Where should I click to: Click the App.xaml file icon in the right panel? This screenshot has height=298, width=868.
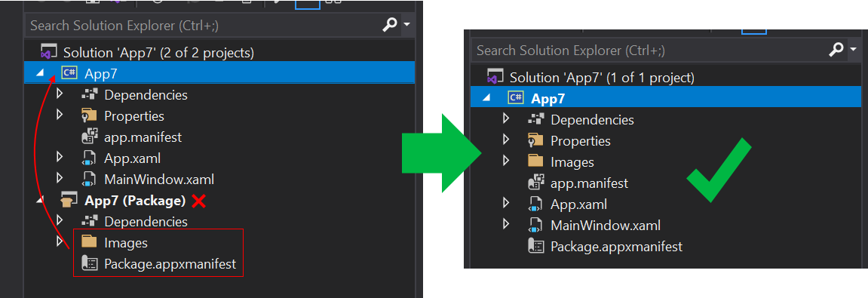[535, 204]
